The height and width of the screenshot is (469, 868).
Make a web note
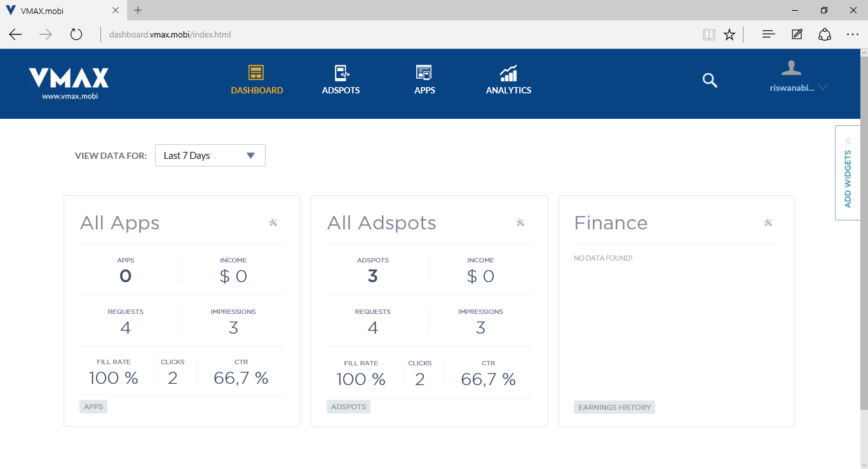point(797,34)
